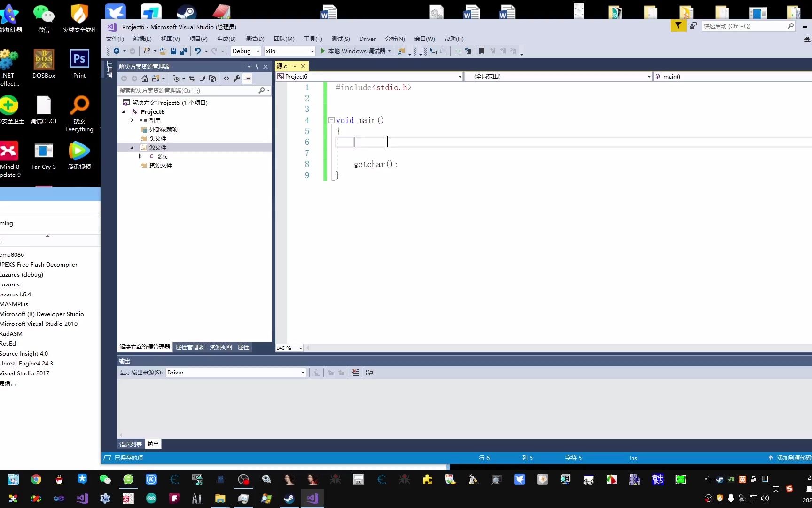Select 头文件 folder in Solution Explorer
This screenshot has width=812, height=508.
coord(158,139)
